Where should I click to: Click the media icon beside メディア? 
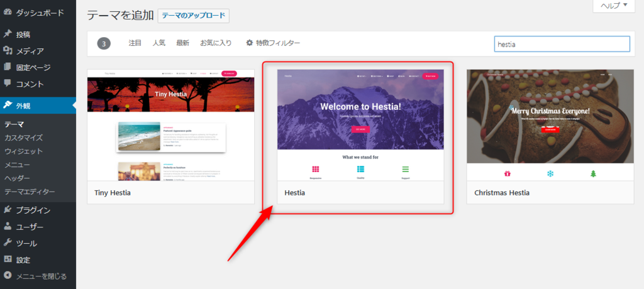pyautogui.click(x=8, y=50)
